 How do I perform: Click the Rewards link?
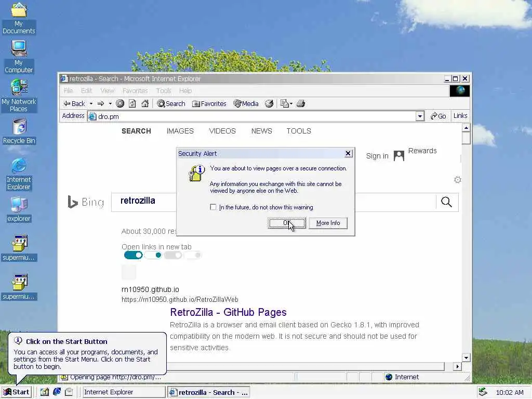422,151
